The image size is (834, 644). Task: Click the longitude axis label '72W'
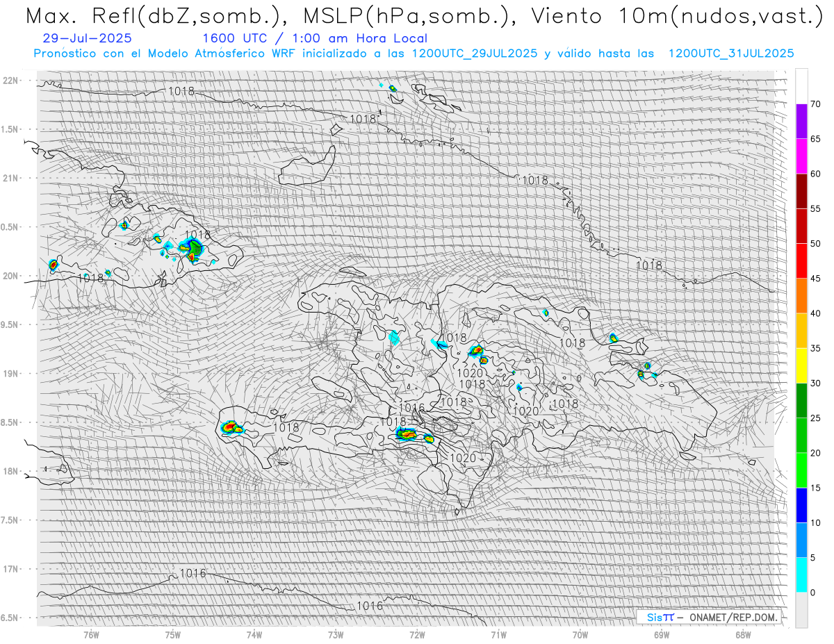[x=417, y=634]
